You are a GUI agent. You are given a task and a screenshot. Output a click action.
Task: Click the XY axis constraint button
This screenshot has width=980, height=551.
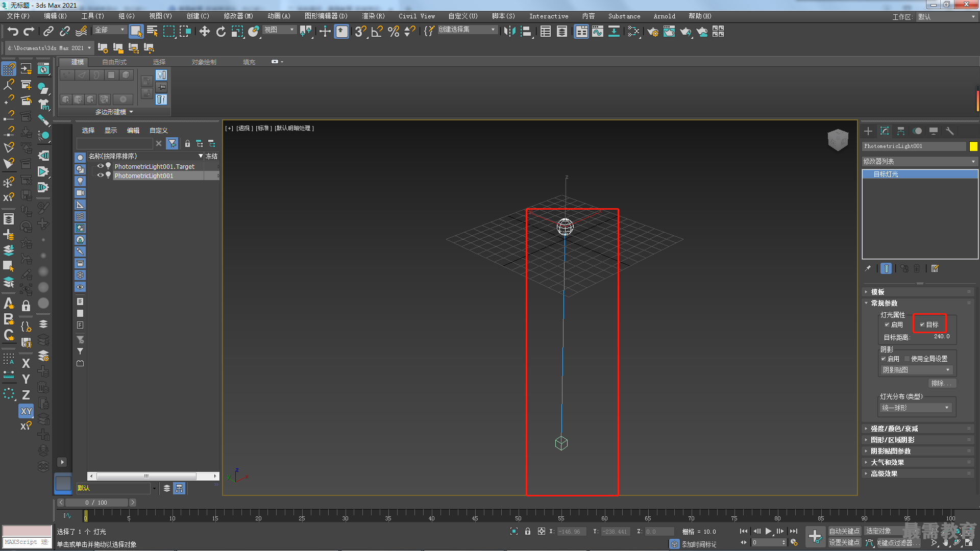[26, 411]
